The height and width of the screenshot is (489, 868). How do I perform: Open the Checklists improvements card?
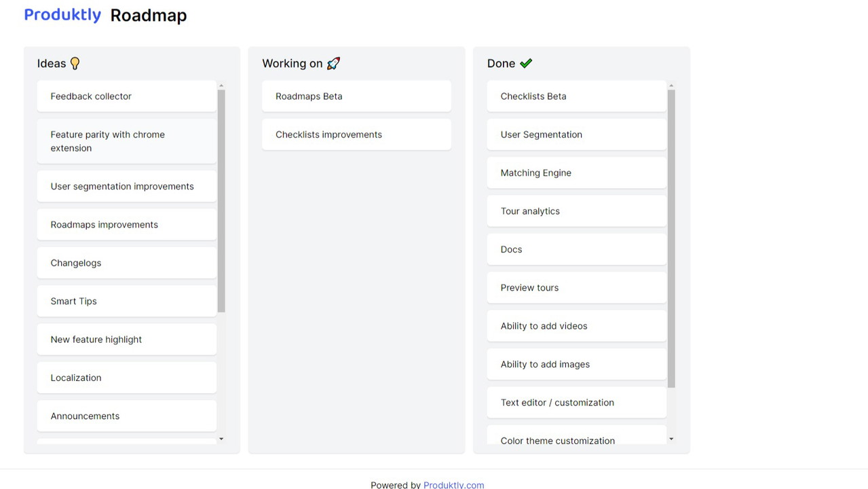356,134
